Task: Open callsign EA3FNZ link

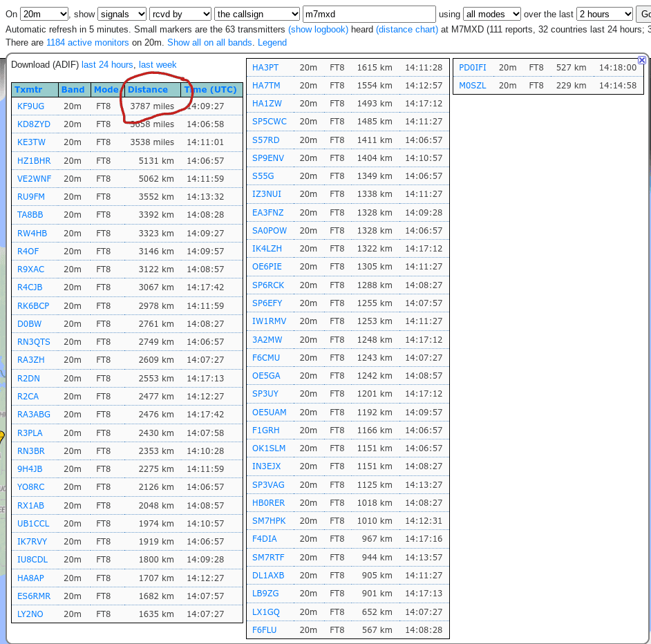Action: click(267, 213)
